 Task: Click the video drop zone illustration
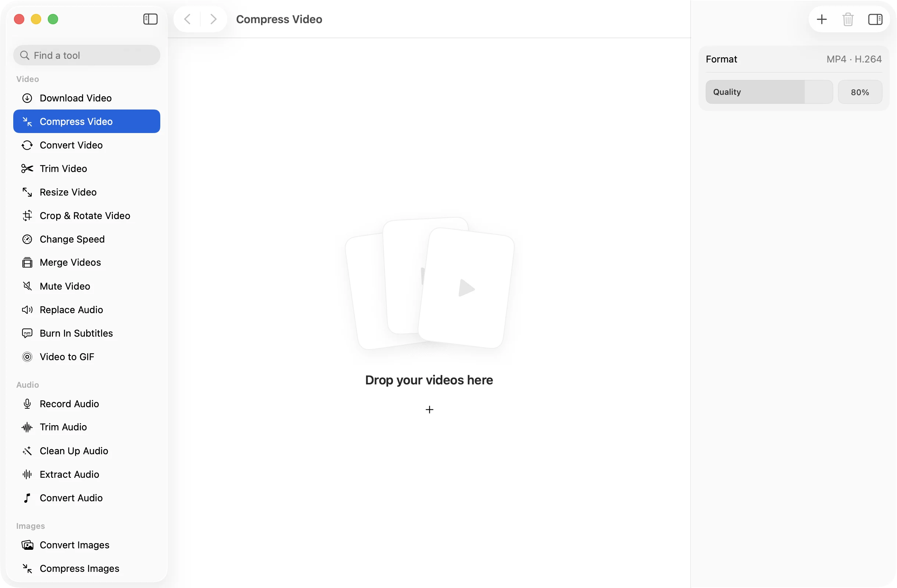tap(429, 283)
